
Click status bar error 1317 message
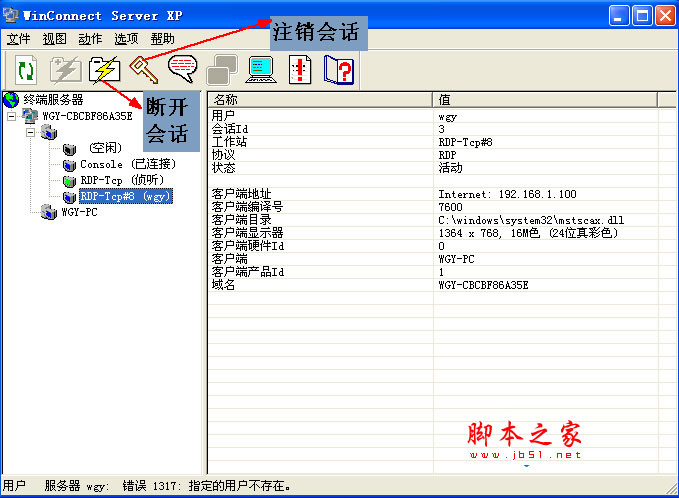click(206, 486)
